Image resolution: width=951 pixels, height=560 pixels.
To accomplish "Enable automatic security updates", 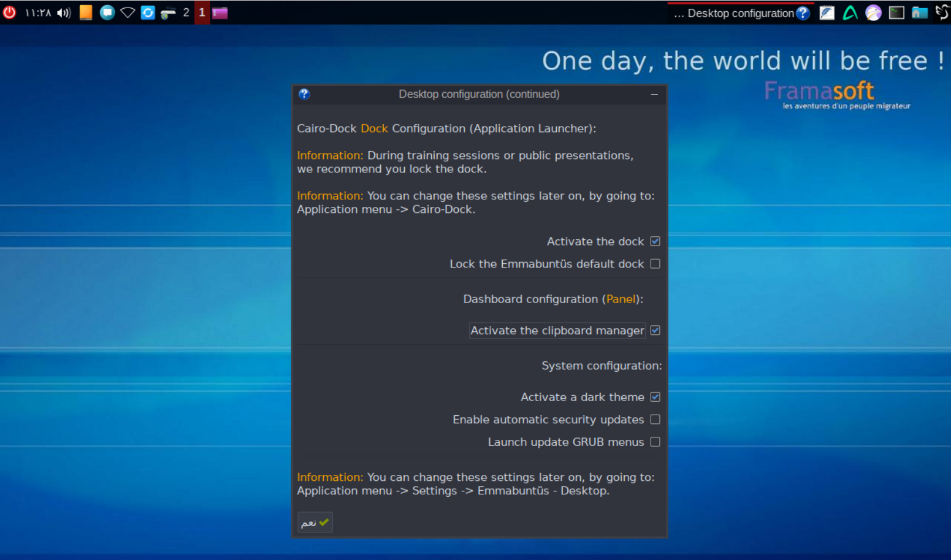I will tap(655, 419).
